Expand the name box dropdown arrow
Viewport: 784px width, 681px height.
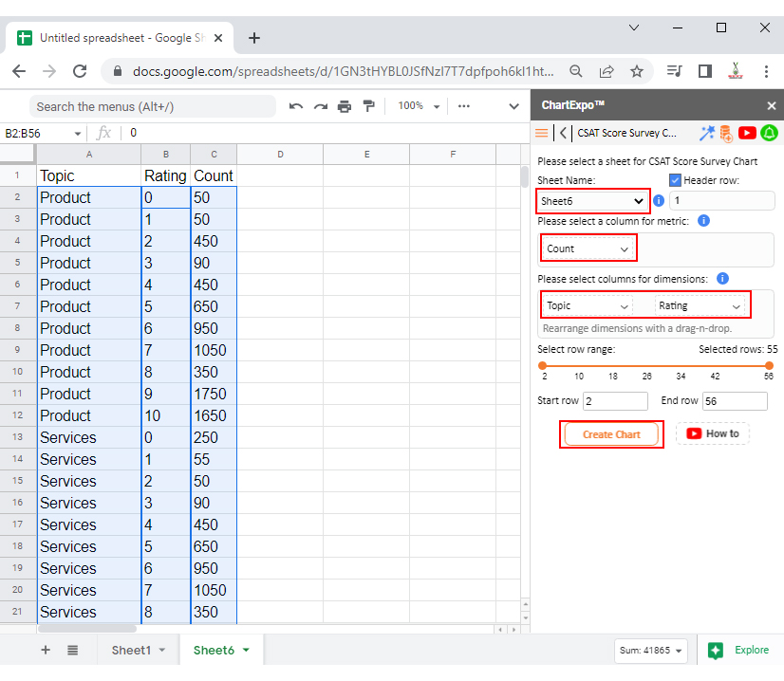78,134
